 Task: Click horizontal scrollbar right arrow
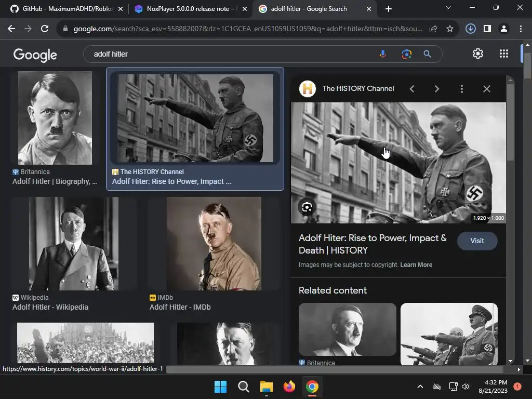coord(519,369)
